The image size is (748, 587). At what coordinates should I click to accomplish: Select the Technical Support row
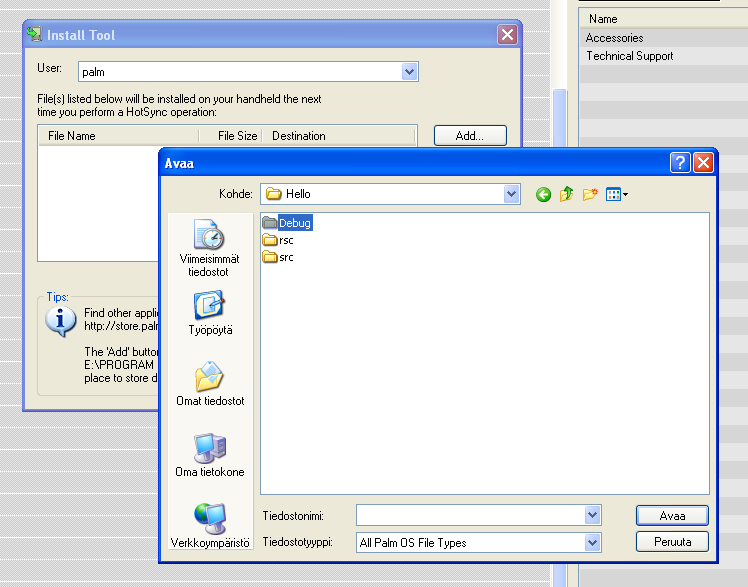point(663,56)
